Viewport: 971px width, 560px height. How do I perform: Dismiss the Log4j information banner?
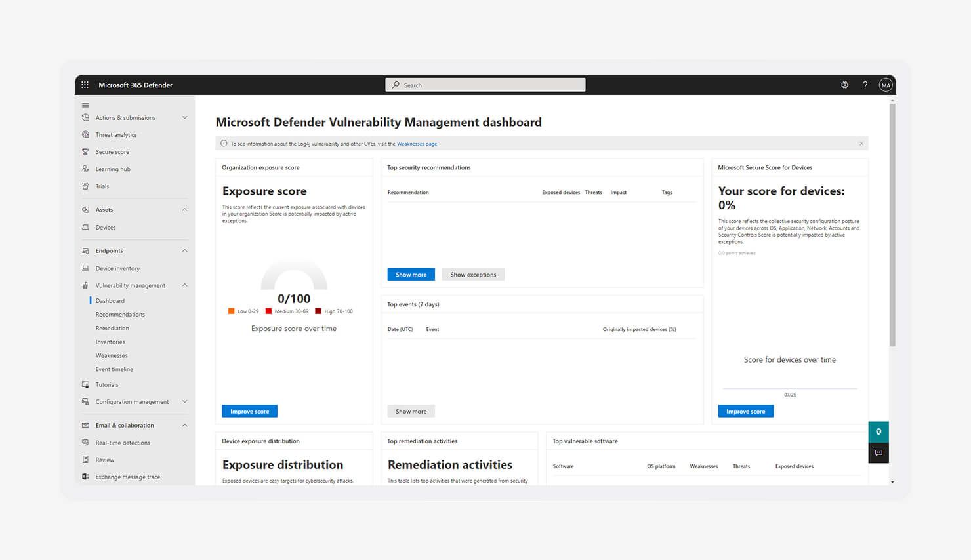click(861, 144)
